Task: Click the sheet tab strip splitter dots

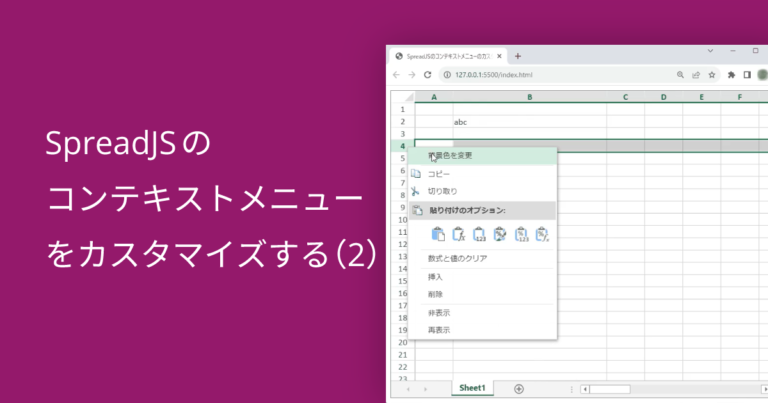Action: (572, 389)
